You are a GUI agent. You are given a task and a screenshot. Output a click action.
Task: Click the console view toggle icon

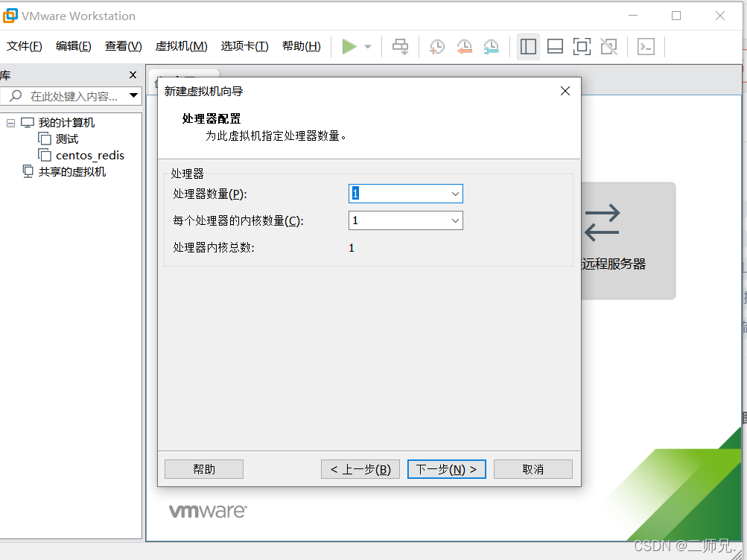click(x=645, y=46)
